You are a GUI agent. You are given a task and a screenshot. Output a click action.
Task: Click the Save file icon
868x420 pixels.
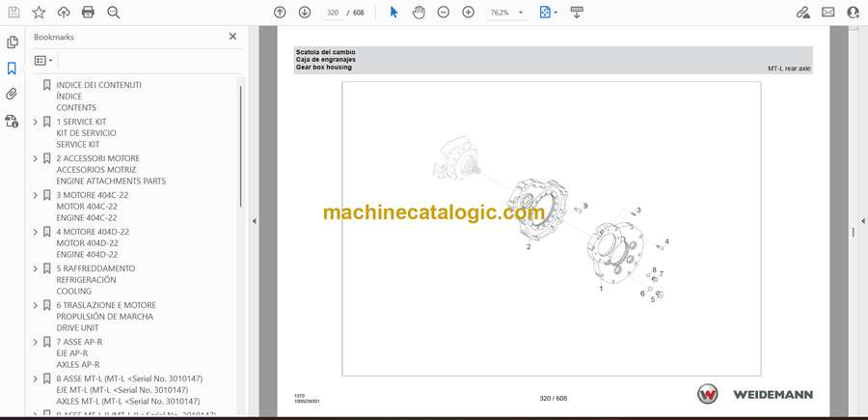14,13
